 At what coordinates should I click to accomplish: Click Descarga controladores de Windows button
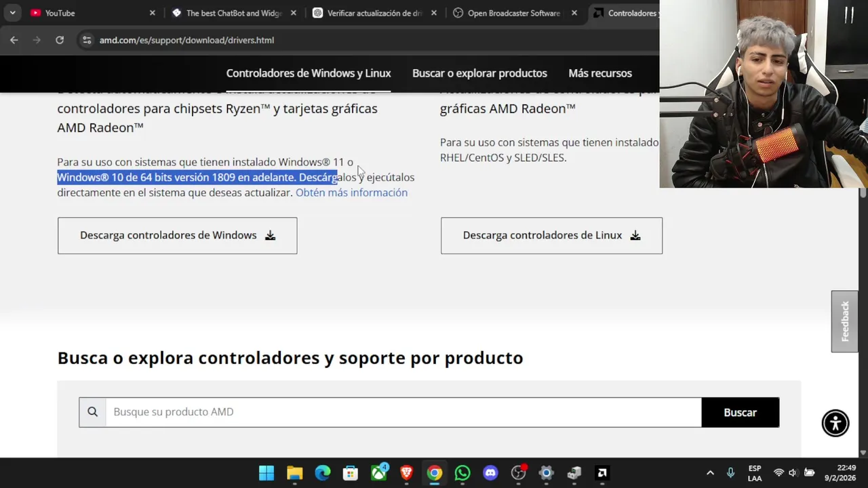click(x=177, y=235)
